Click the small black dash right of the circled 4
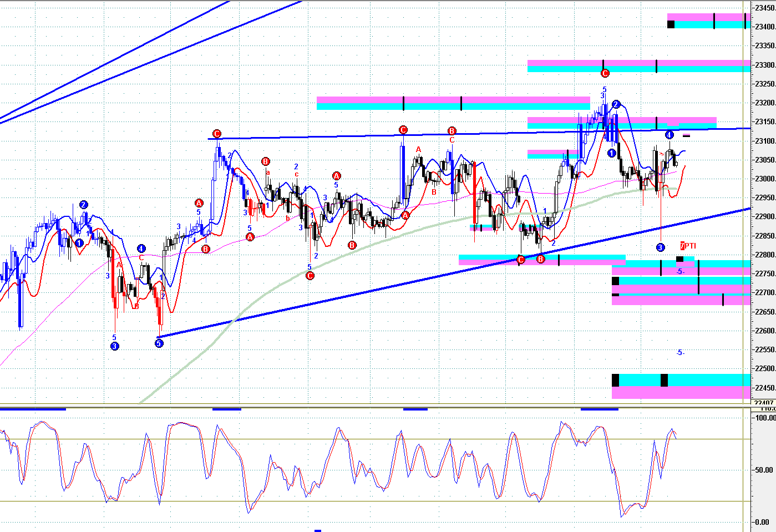Screen dimensions: 776x532 point(686,135)
